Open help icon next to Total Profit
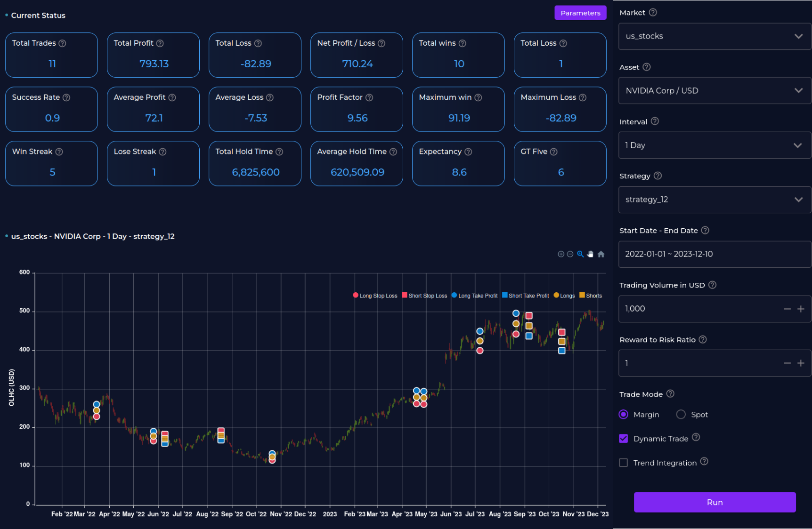The height and width of the screenshot is (529, 812). pyautogui.click(x=160, y=43)
